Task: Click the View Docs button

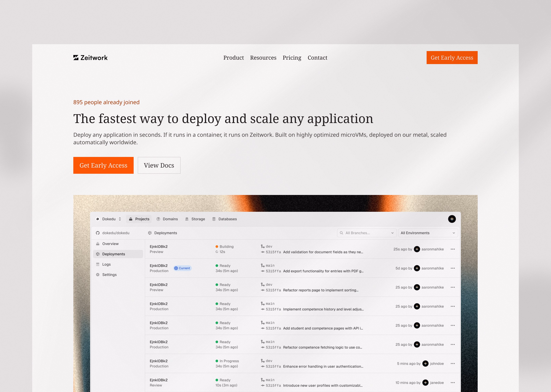Action: 159,165
